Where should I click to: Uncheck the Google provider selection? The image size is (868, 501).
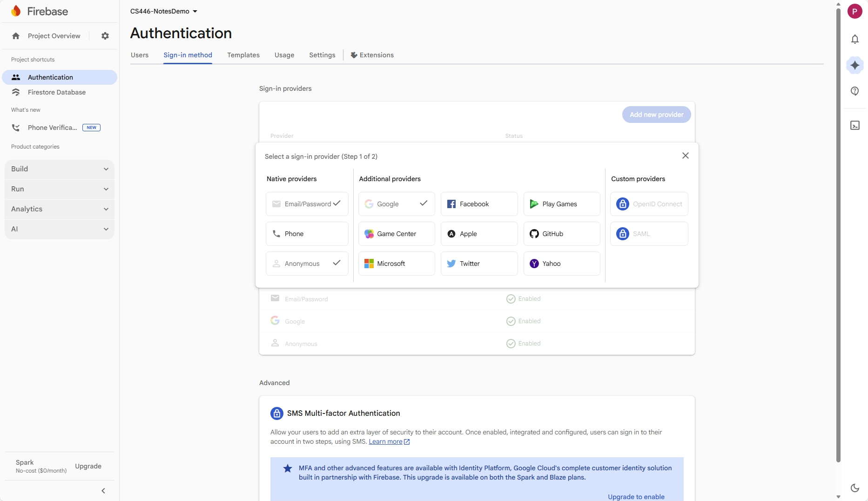[424, 203]
